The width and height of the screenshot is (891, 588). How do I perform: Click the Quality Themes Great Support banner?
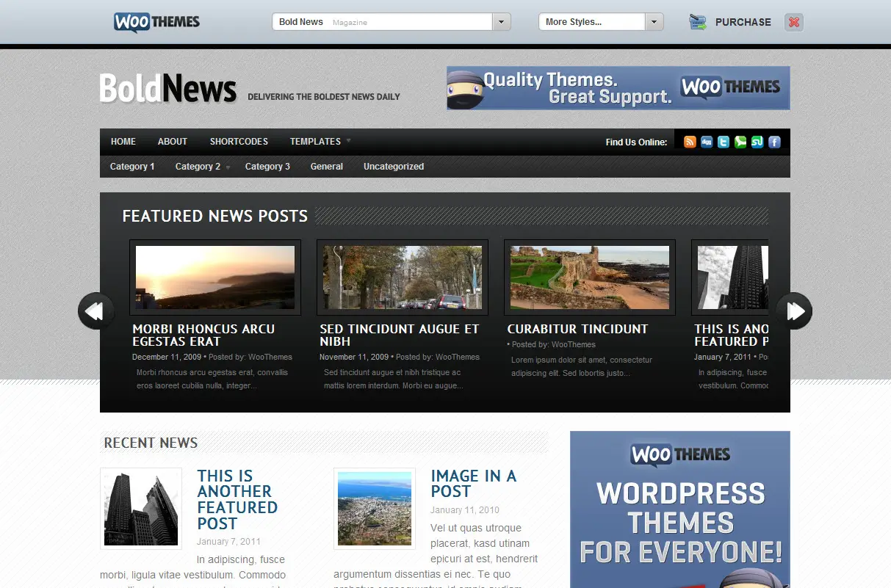coord(618,88)
